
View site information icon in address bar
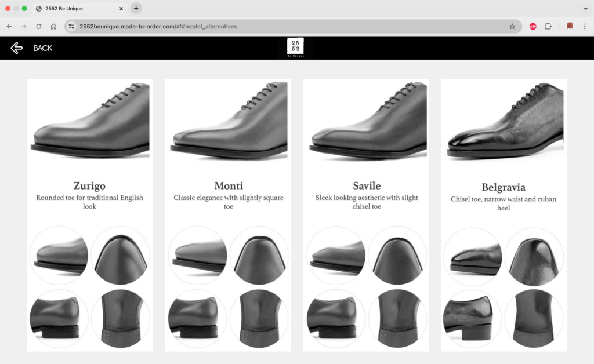coord(71,26)
